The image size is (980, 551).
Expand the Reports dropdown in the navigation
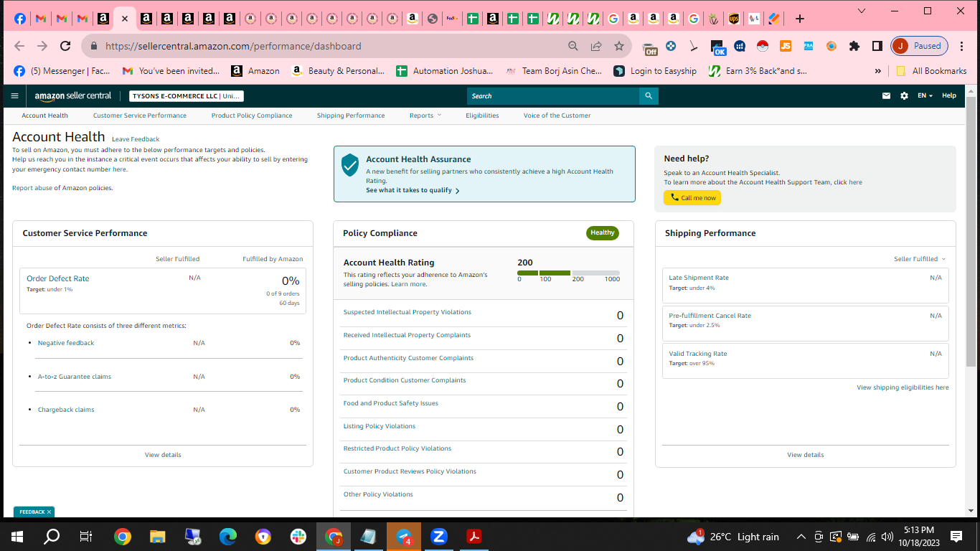425,116
